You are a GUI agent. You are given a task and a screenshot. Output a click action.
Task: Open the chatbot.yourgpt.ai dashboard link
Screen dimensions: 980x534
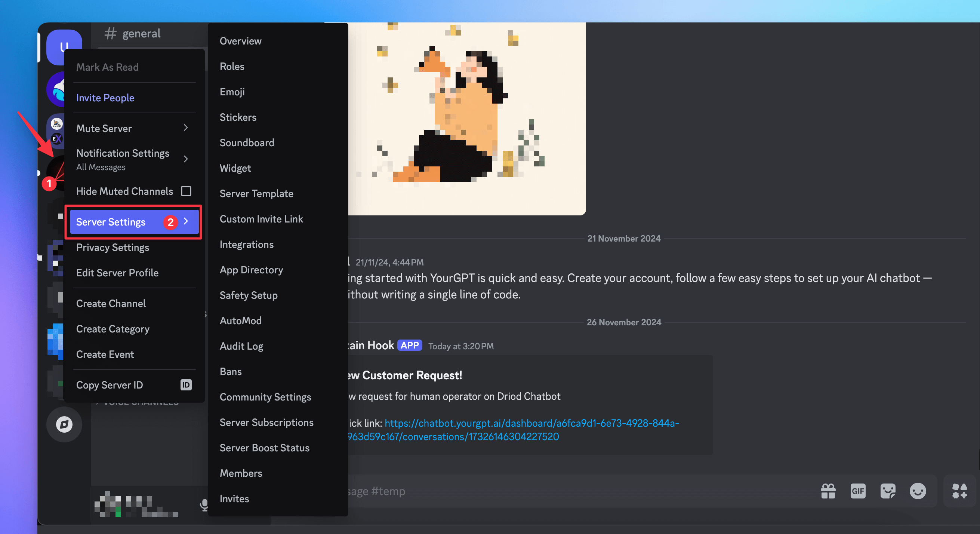(x=514, y=430)
